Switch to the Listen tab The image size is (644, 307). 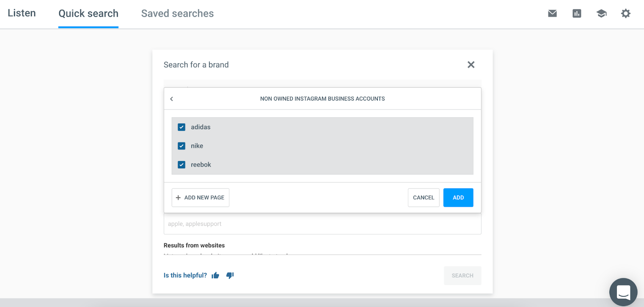click(22, 13)
